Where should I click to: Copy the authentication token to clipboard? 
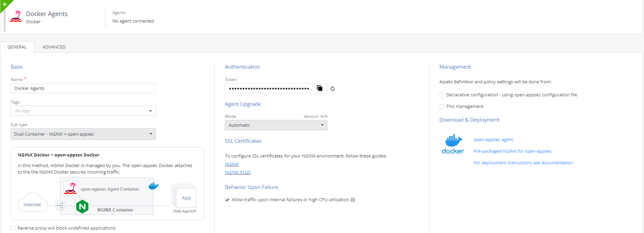point(320,88)
